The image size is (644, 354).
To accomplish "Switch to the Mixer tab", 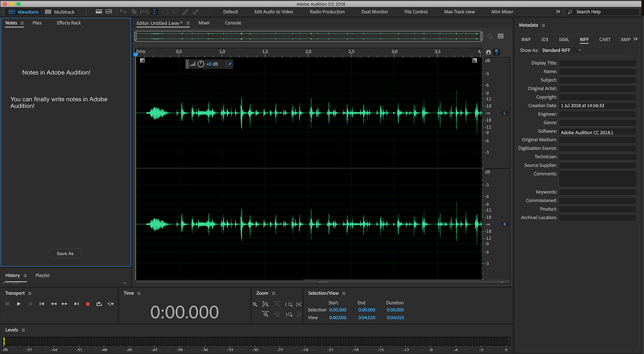I will [204, 23].
